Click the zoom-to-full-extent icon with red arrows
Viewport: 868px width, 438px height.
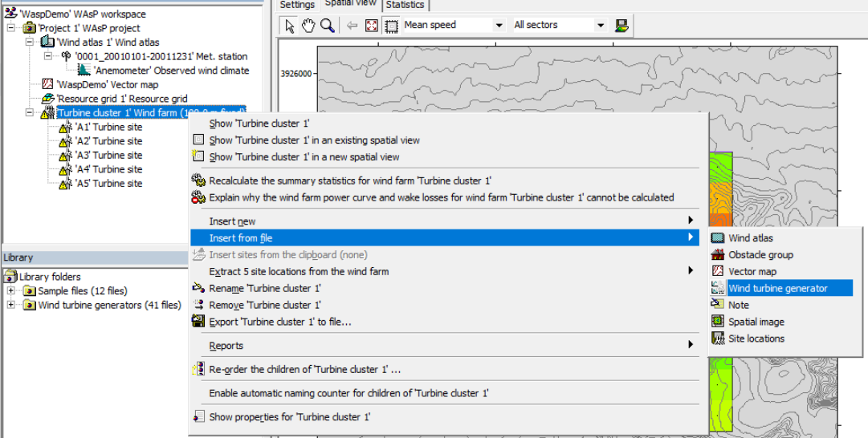pyautogui.click(x=371, y=26)
